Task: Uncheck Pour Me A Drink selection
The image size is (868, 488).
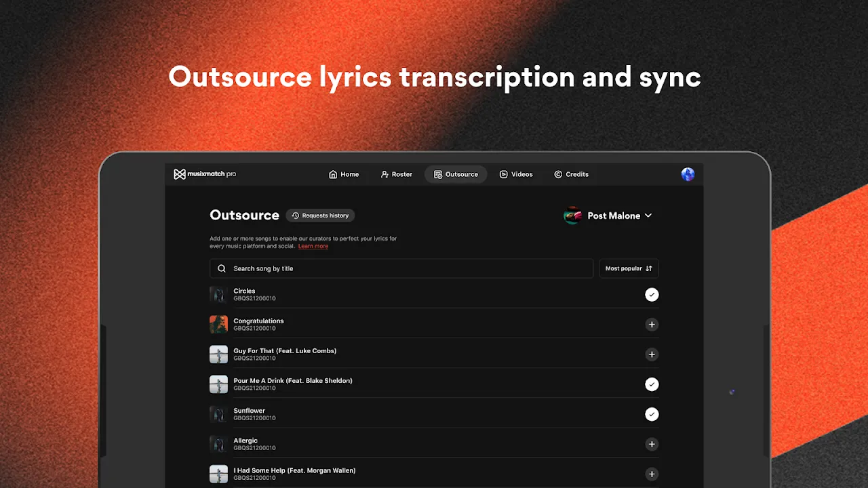Action: click(x=652, y=384)
